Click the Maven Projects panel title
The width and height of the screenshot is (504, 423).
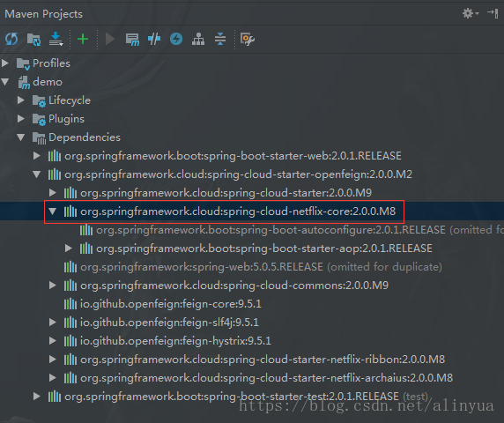tap(44, 14)
